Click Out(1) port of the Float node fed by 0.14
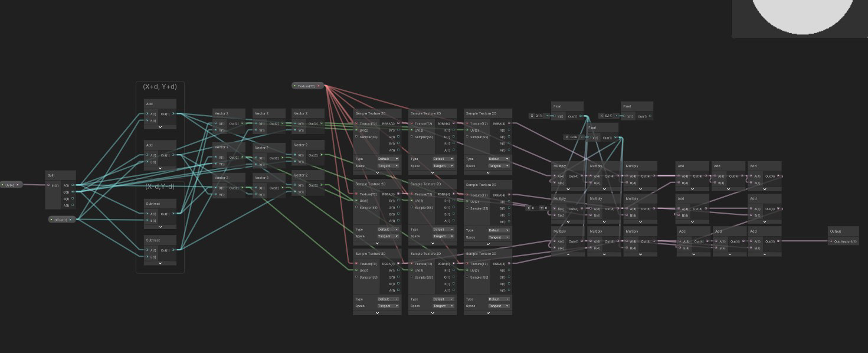This screenshot has height=353, width=868. (650, 116)
